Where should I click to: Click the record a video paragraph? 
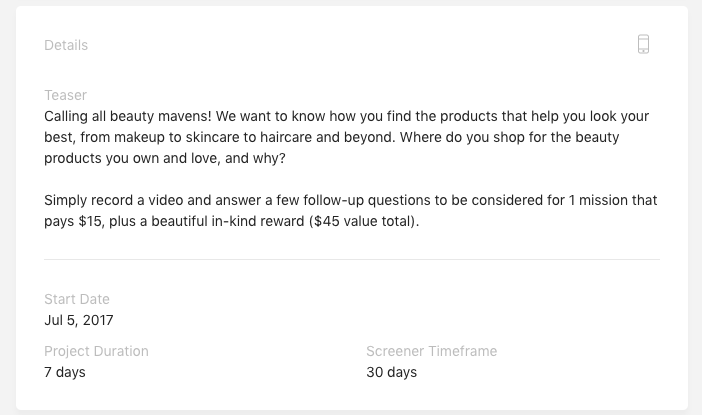click(x=351, y=211)
